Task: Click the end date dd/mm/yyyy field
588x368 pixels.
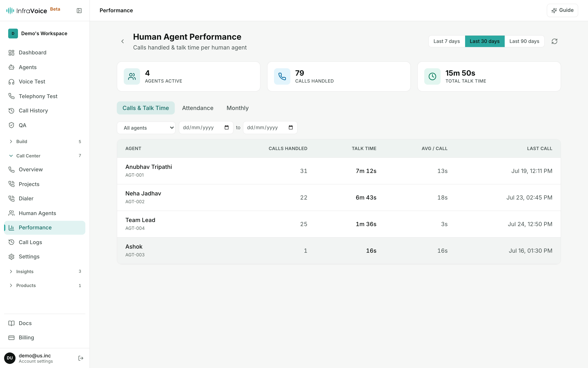Action: point(270,128)
